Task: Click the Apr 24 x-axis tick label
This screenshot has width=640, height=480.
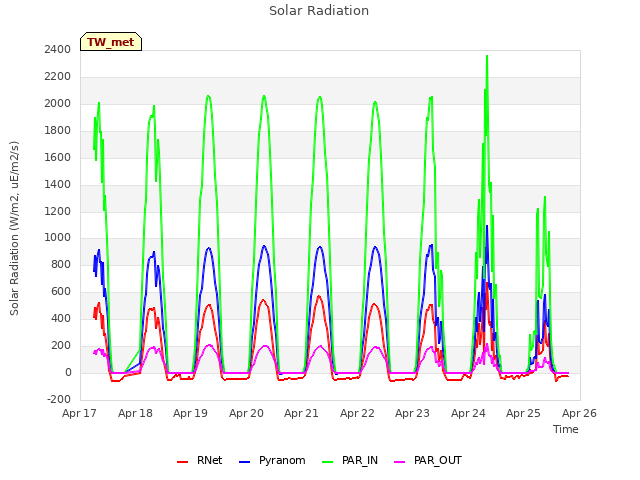Action: (468, 413)
